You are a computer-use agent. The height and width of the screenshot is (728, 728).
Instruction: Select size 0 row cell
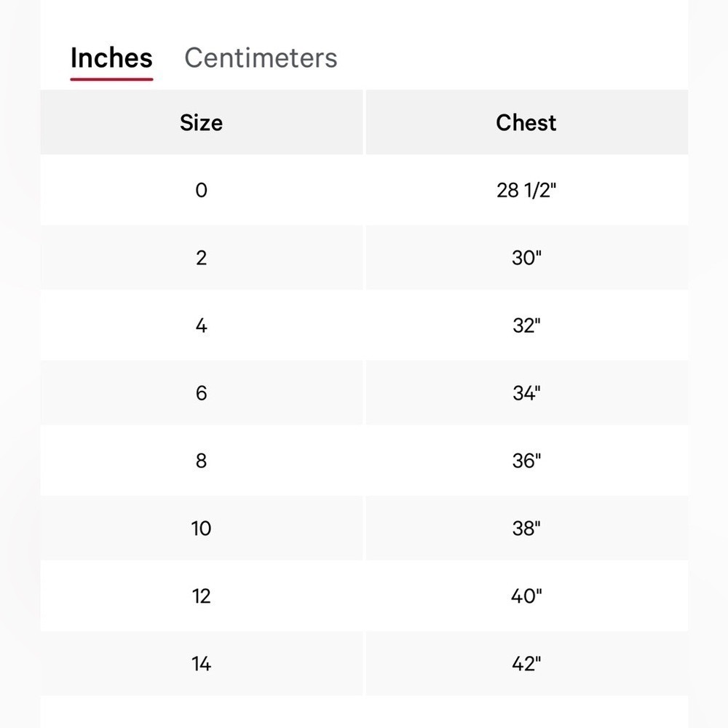tap(202, 190)
